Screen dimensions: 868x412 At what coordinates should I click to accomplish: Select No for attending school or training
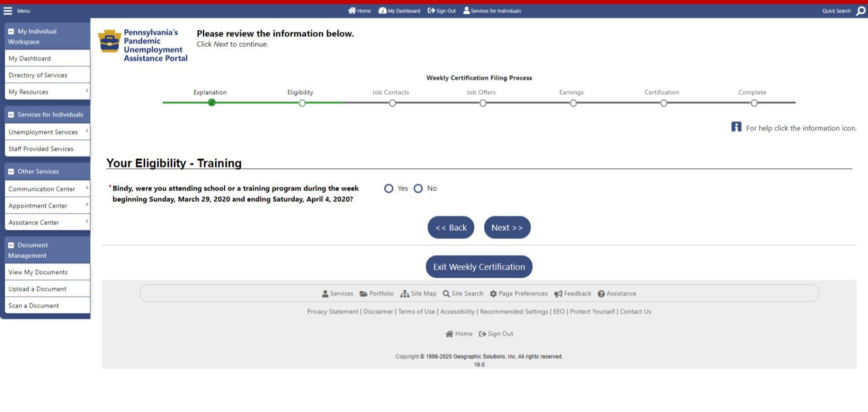[x=418, y=189]
